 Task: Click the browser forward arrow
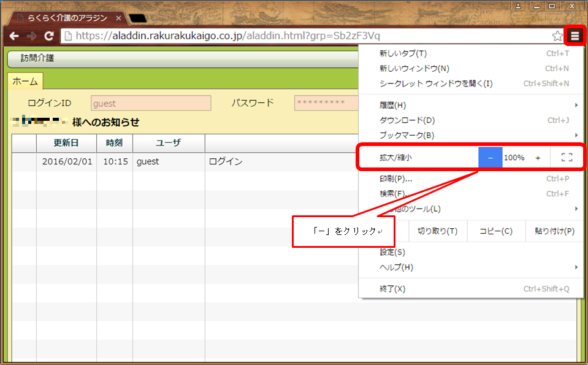(31, 36)
